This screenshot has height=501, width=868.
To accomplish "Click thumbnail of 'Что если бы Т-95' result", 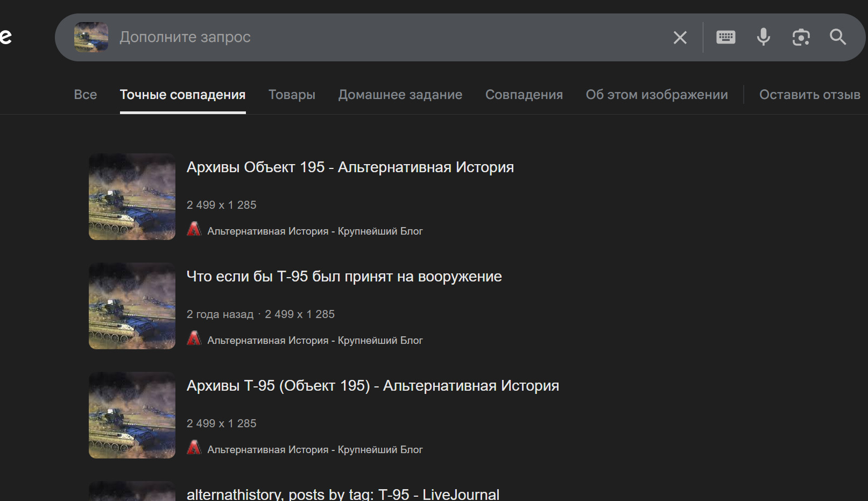I will coord(132,306).
